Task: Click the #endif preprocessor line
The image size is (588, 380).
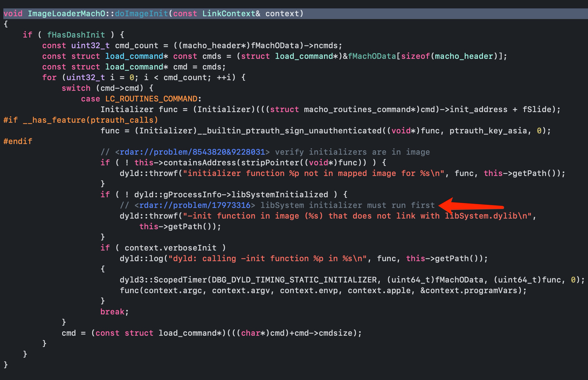Action: 18,142
